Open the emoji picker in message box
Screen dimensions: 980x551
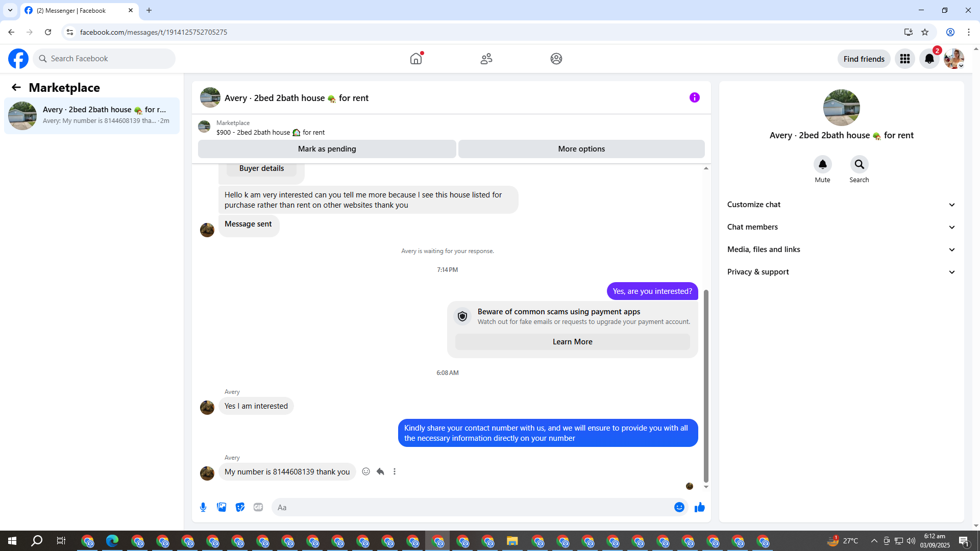pos(679,507)
